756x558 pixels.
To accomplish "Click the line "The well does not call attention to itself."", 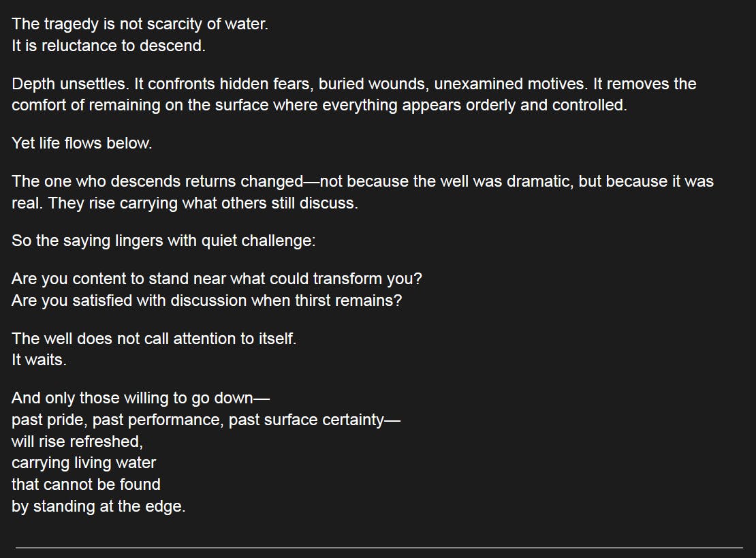I will [154, 339].
